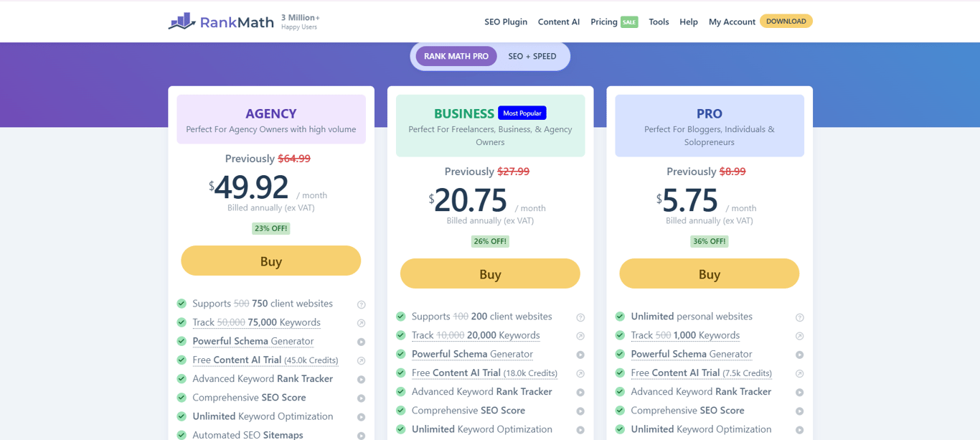Screen dimensions: 980x440
Task: Buy the Pro plan
Action: (x=710, y=273)
